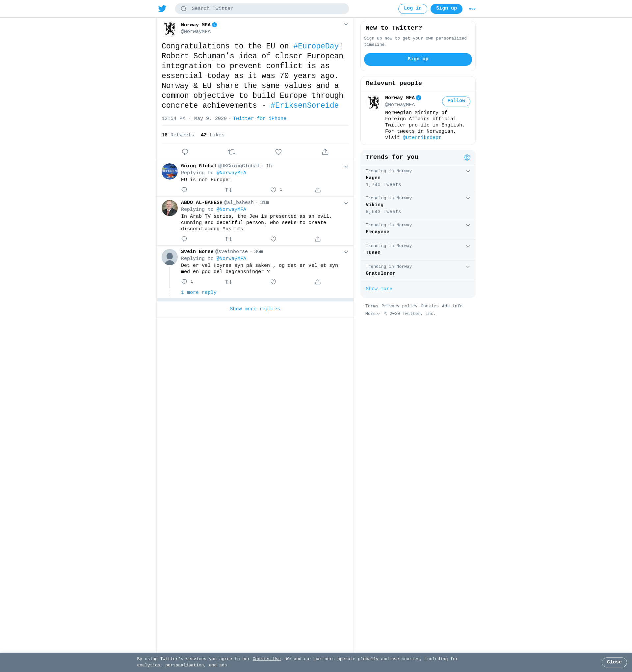Expand the footer More dropdown
The height and width of the screenshot is (672, 632).
373,314
